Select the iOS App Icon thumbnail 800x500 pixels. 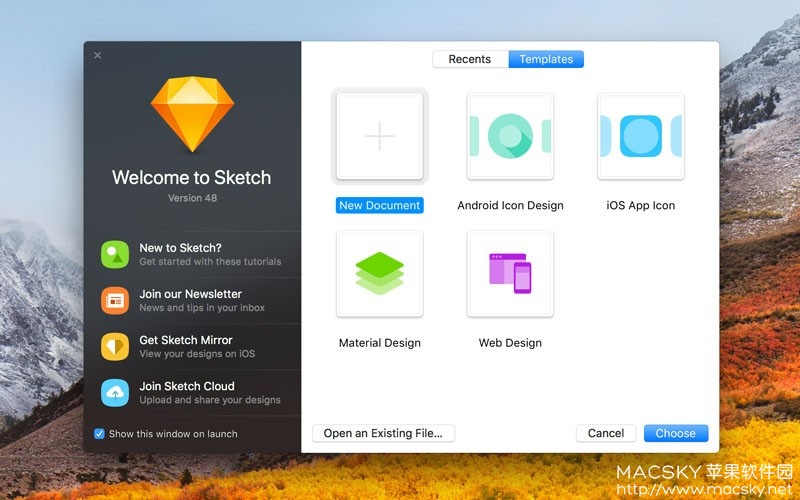click(x=641, y=136)
